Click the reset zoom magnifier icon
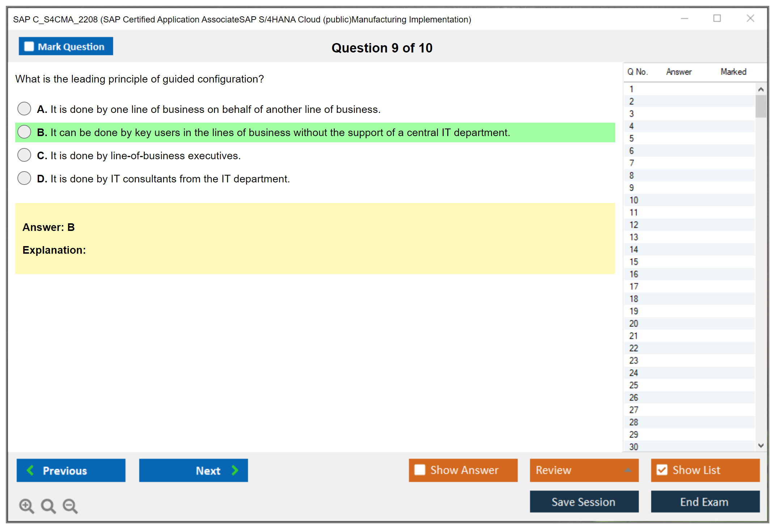Image resolution: width=778 pixels, height=532 pixels. tap(48, 506)
